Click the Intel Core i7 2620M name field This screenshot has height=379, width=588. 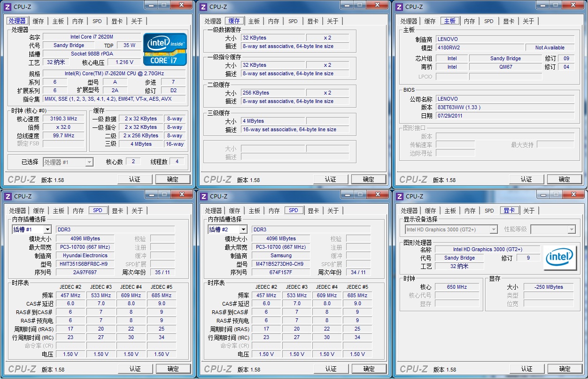tap(92, 37)
